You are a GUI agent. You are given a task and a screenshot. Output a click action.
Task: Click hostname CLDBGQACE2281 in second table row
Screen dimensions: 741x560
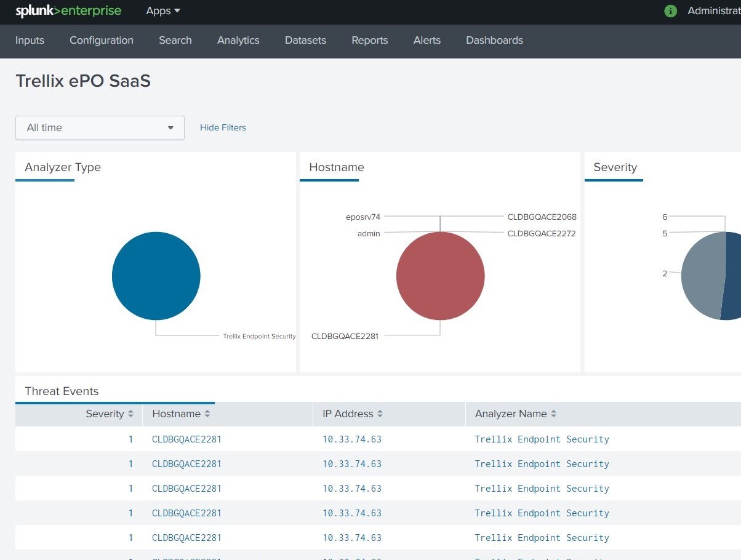pos(186,464)
